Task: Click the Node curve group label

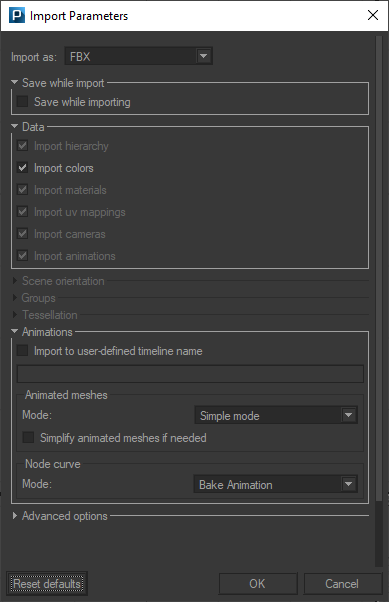Action: [x=53, y=464]
